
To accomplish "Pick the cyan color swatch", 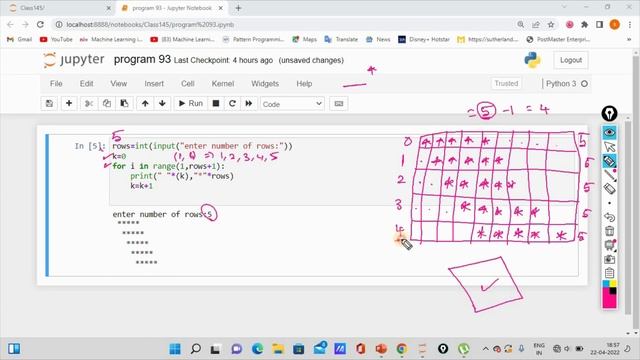I will (x=606, y=284).
